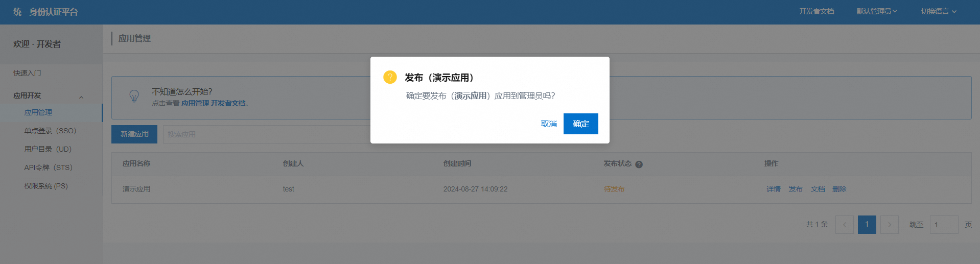Viewport: 980px width, 264px height.
Task: Click the 搜索应用 search field
Action: (x=266, y=134)
